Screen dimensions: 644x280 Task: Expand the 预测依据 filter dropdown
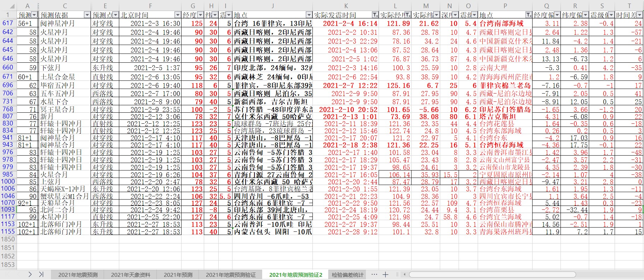coord(87,15)
